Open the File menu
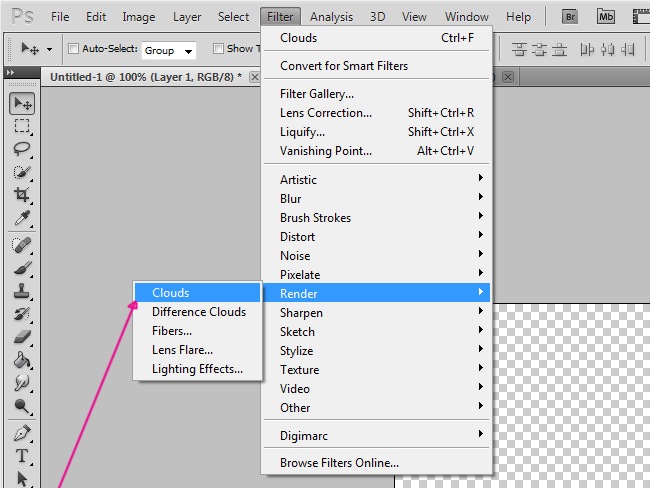Viewport: 650px width, 488px height. point(60,17)
